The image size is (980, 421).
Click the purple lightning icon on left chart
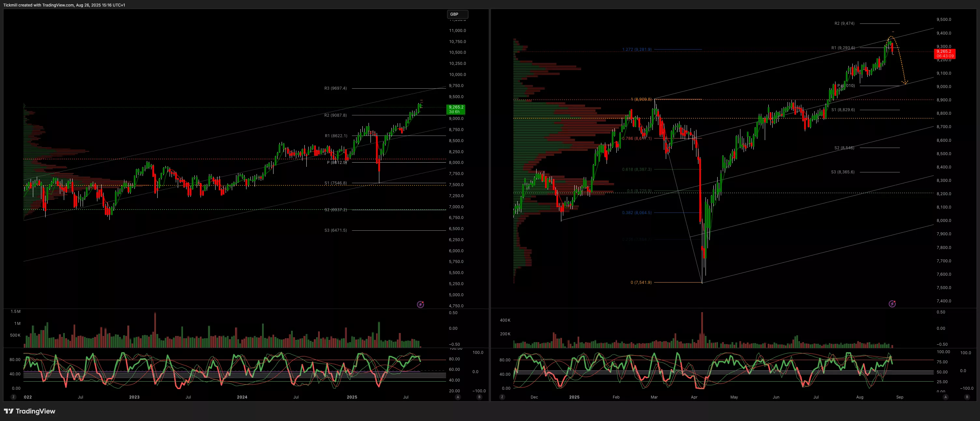(420, 304)
